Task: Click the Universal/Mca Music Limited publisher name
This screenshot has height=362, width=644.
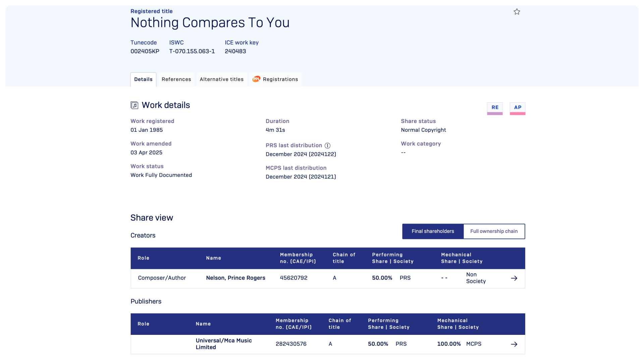Action: coord(223,344)
